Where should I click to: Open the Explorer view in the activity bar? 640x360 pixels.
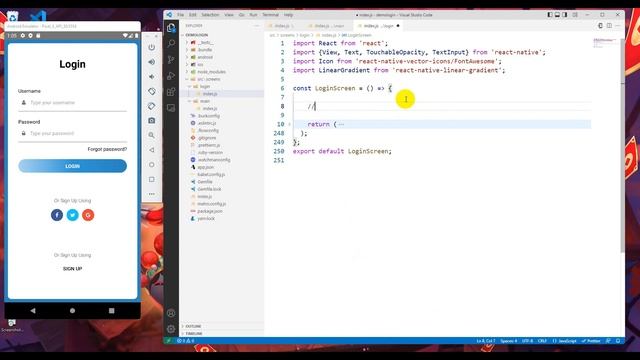click(171, 27)
